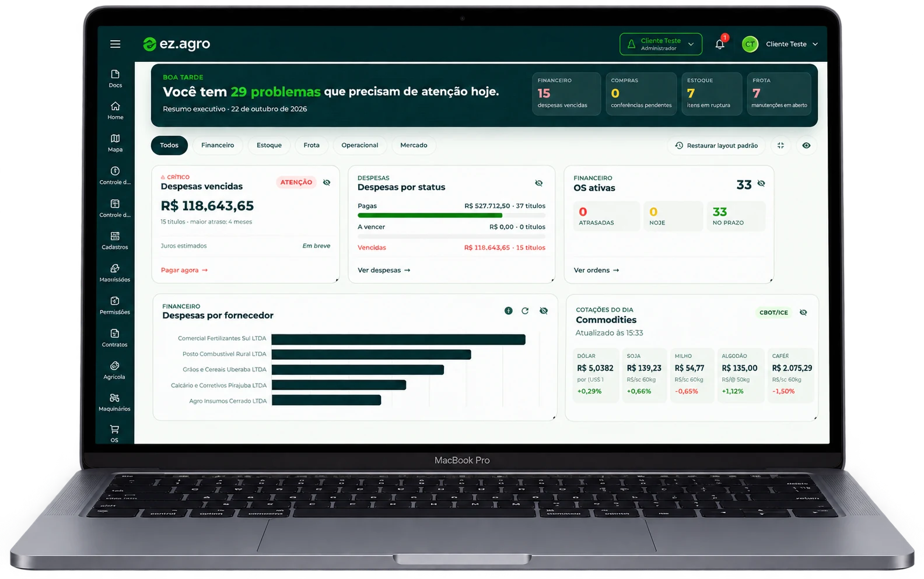
Task: Open Mapa in the sidebar
Action: (x=115, y=143)
